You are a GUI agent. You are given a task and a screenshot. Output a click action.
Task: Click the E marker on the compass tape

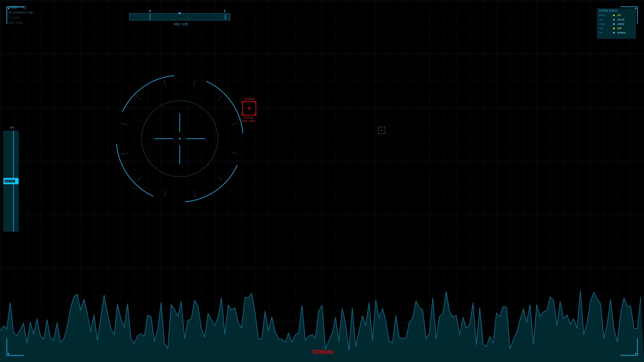point(225,11)
